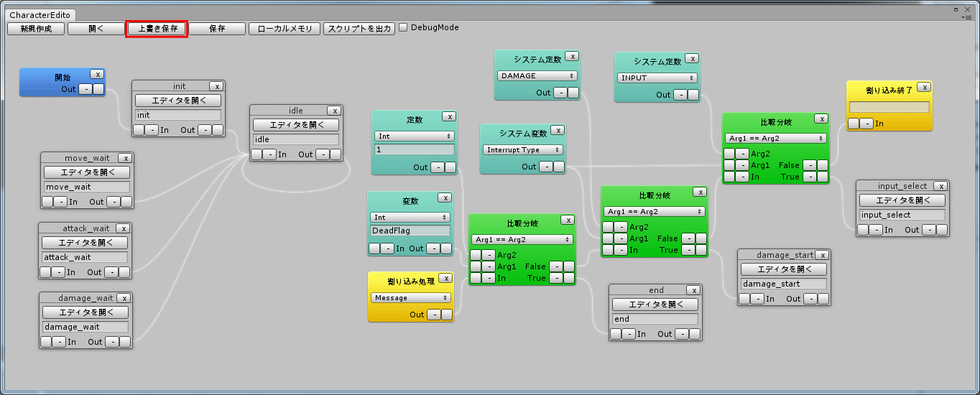Close the 割り込み処理 node

[445, 278]
